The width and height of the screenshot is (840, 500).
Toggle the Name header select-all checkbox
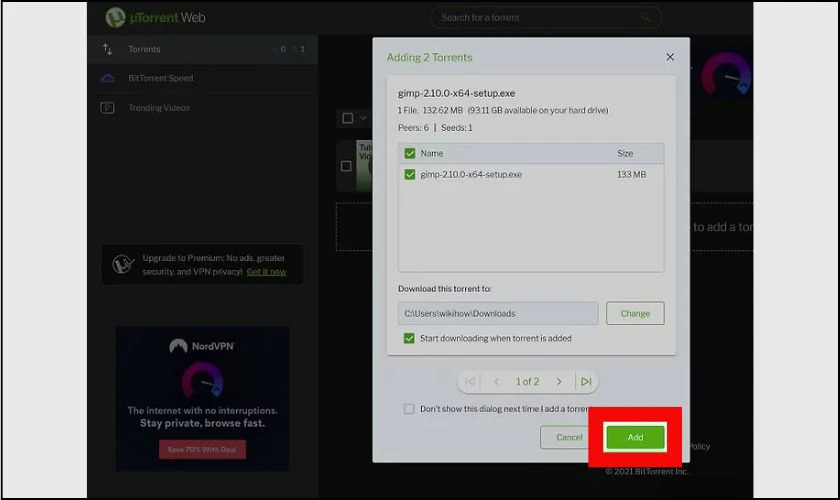click(x=410, y=154)
